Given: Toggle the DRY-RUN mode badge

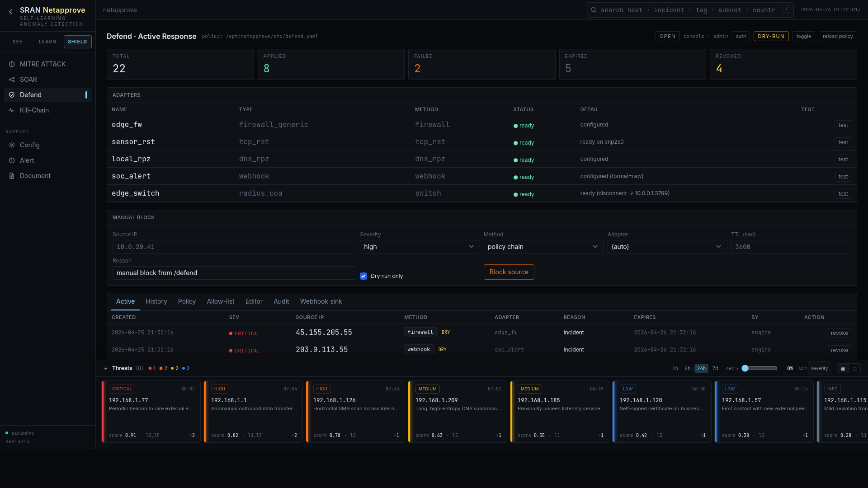Looking at the screenshot, I should click(x=771, y=36).
